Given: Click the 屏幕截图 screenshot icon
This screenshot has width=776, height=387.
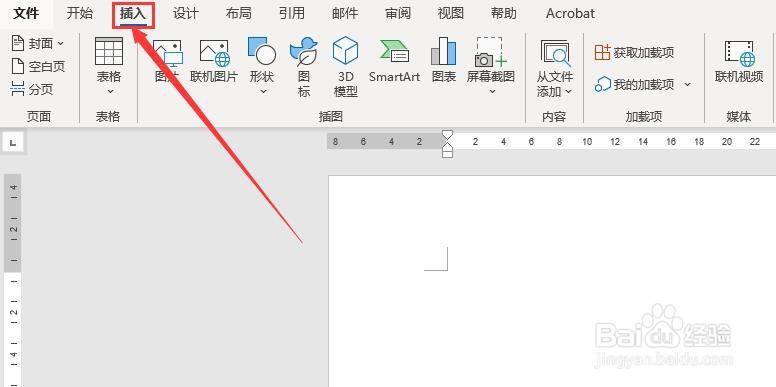Looking at the screenshot, I should pos(491,52).
